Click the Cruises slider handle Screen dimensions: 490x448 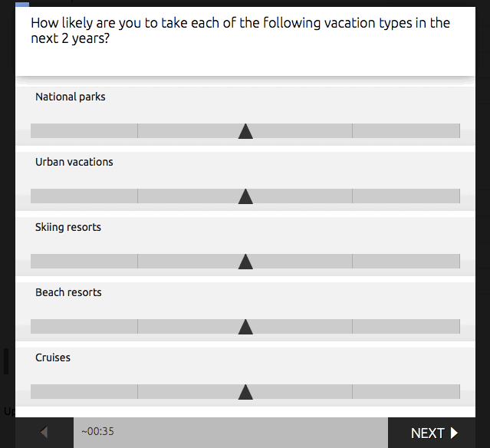245,392
